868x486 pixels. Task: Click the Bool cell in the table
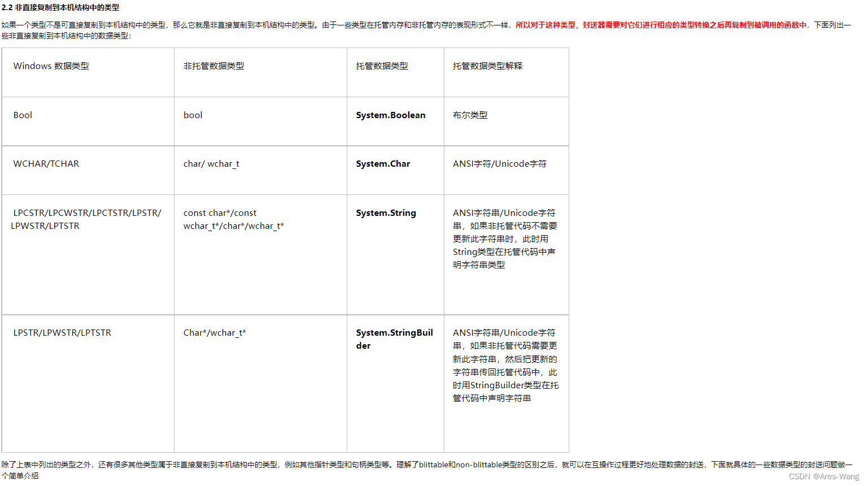click(23, 115)
